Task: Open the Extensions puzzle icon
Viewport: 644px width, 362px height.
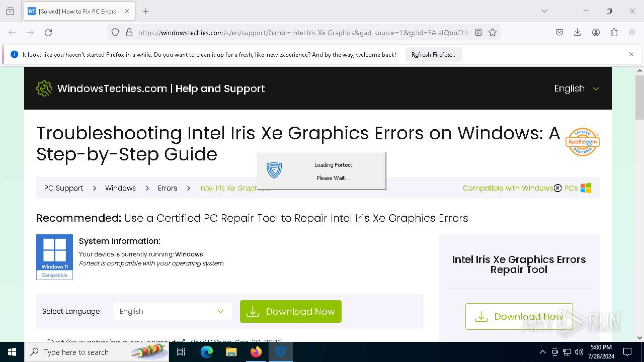Action: 614,32
